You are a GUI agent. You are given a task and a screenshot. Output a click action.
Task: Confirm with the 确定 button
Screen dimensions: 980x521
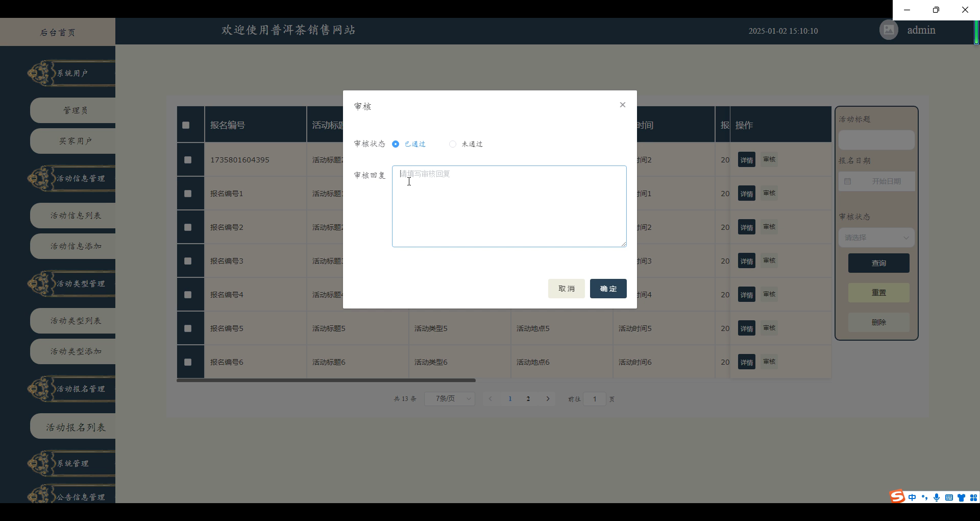click(608, 289)
